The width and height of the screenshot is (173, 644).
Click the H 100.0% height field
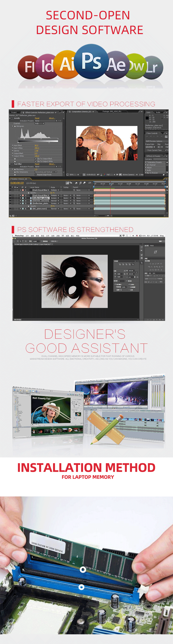click(x=131, y=274)
